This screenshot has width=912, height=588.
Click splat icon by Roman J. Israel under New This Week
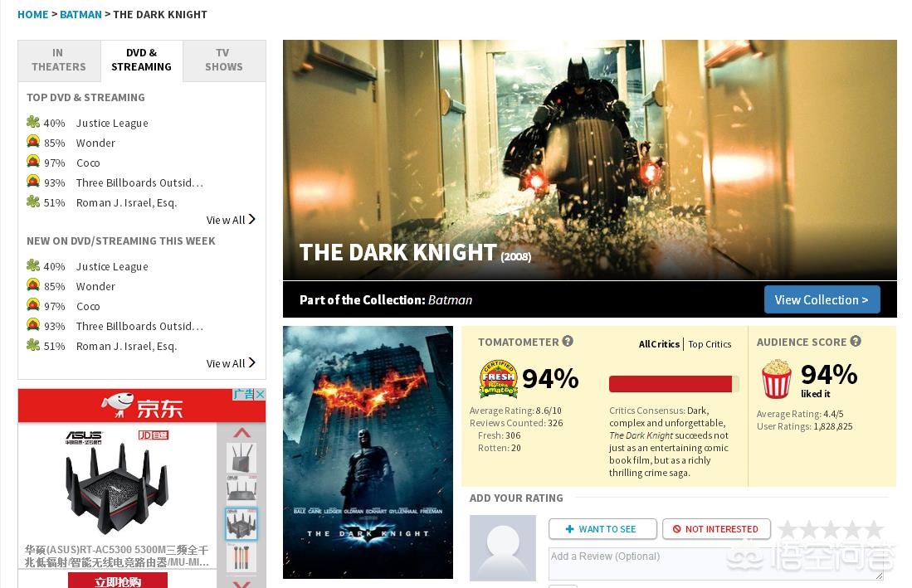[x=33, y=344]
